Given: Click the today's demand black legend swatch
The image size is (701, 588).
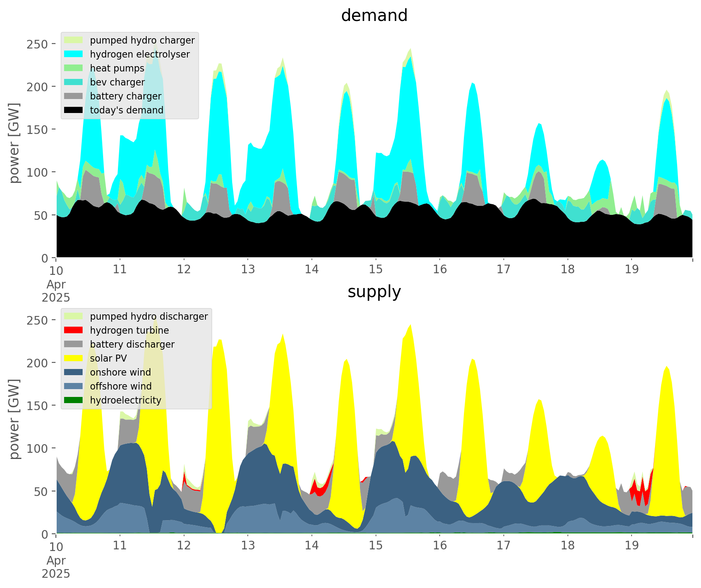Looking at the screenshot, I should click(x=74, y=110).
